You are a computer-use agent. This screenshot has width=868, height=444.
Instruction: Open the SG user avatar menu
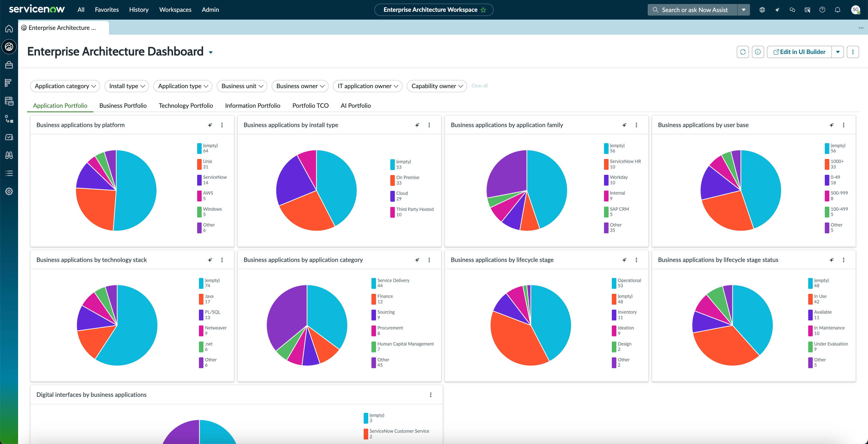coord(855,10)
